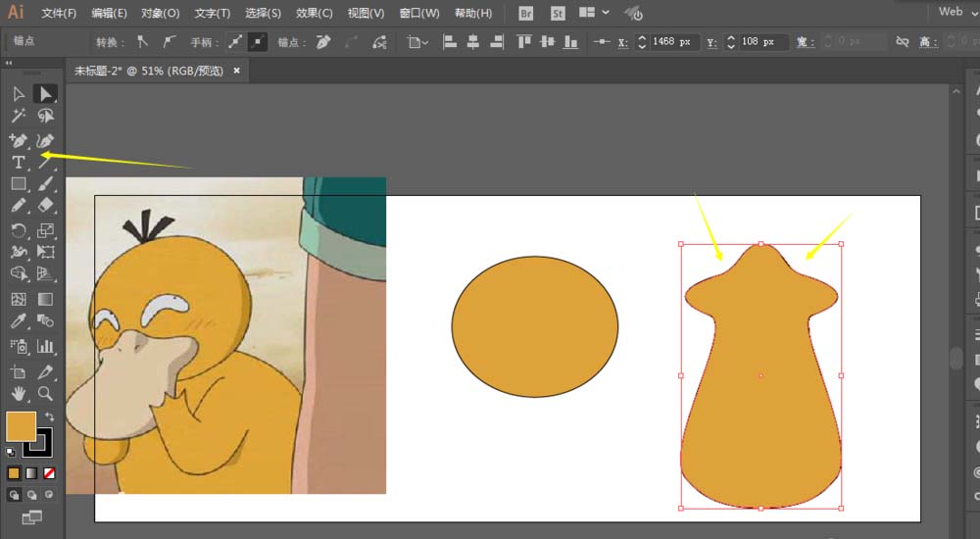
Task: Select the Rectangle tool
Action: [x=18, y=184]
